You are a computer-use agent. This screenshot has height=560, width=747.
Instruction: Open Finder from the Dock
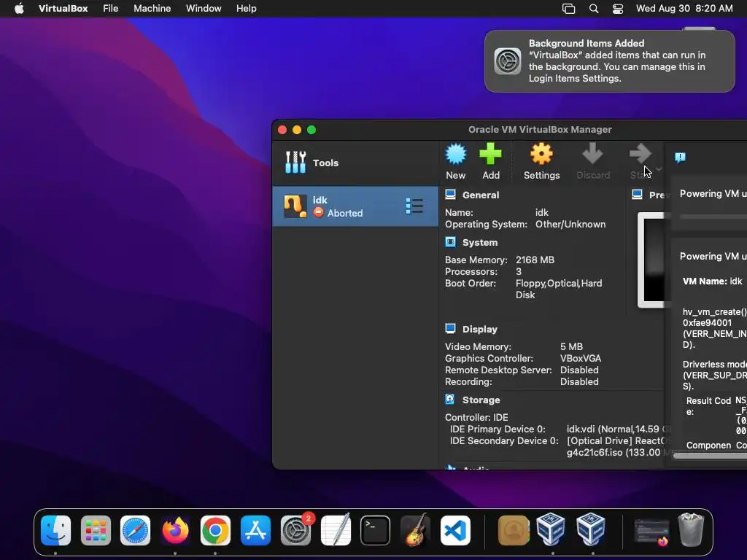tap(55, 531)
